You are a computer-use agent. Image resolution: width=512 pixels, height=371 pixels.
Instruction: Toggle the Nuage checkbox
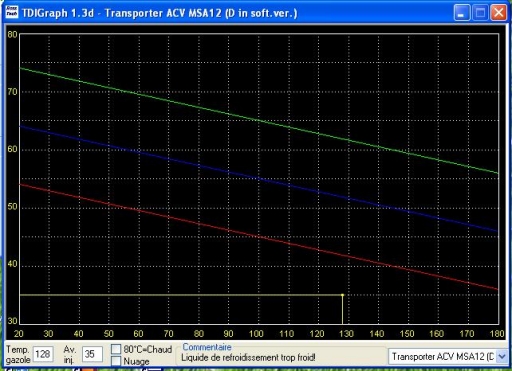(x=116, y=361)
